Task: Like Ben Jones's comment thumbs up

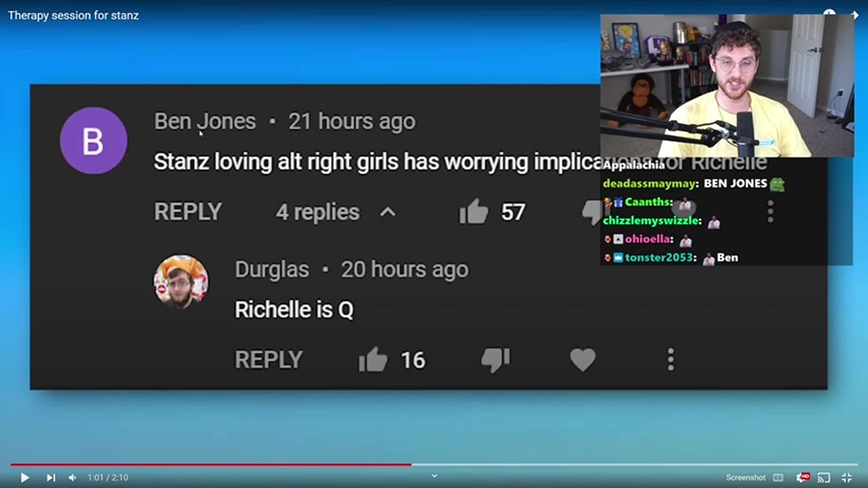Action: click(x=473, y=212)
